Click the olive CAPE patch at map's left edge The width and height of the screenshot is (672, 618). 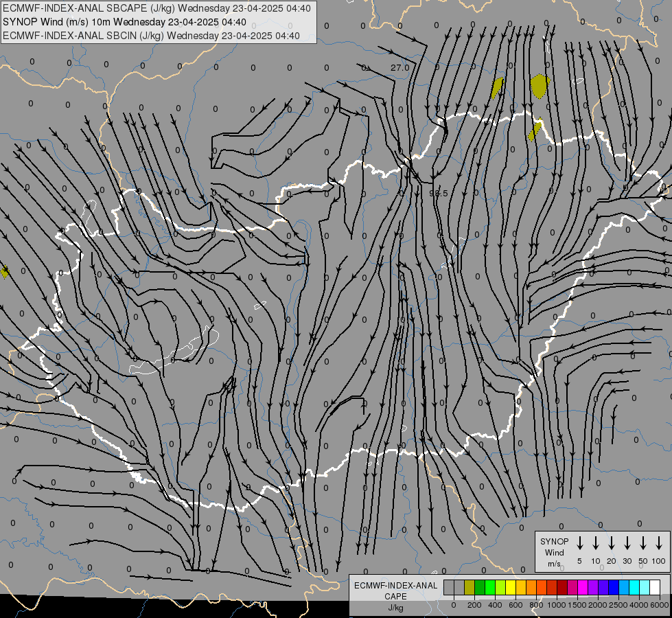pos(4,271)
